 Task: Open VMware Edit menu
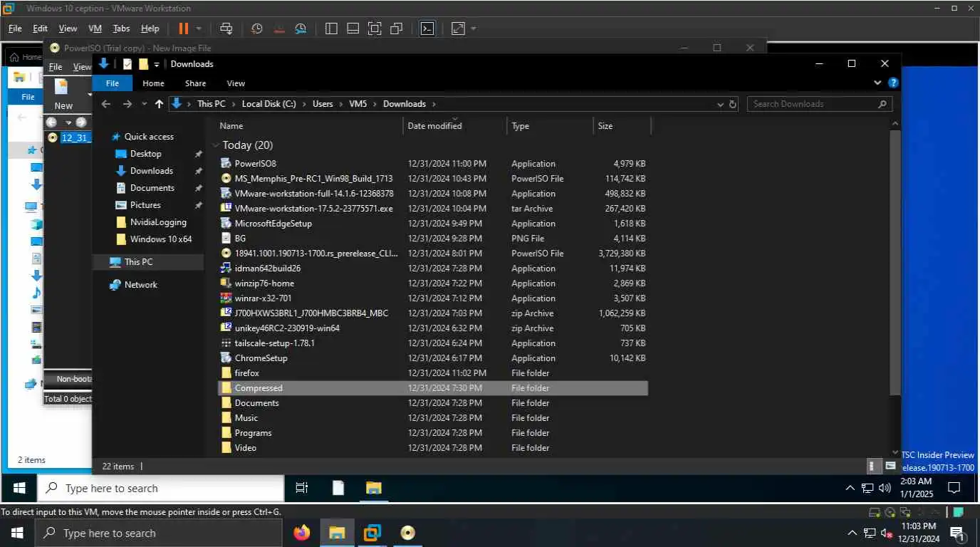pyautogui.click(x=40, y=28)
